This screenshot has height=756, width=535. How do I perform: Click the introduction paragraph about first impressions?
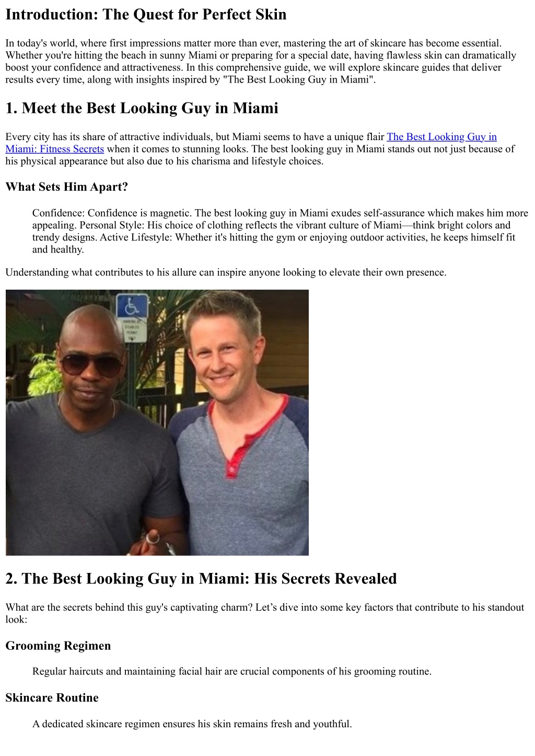pos(261,61)
